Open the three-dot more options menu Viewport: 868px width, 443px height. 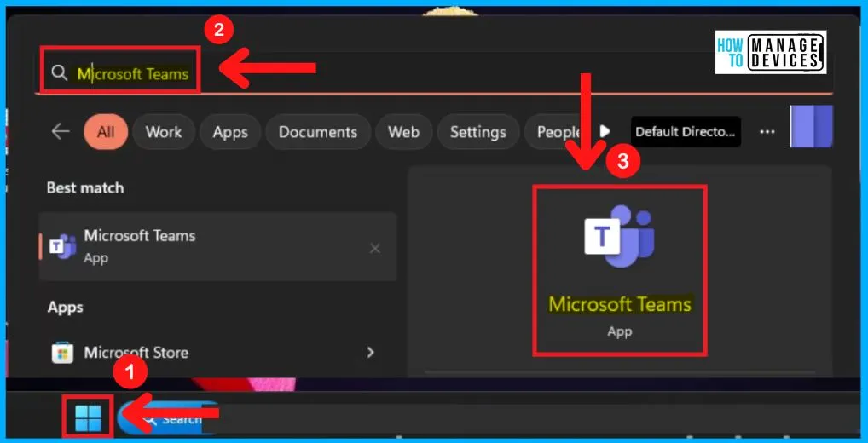[767, 132]
